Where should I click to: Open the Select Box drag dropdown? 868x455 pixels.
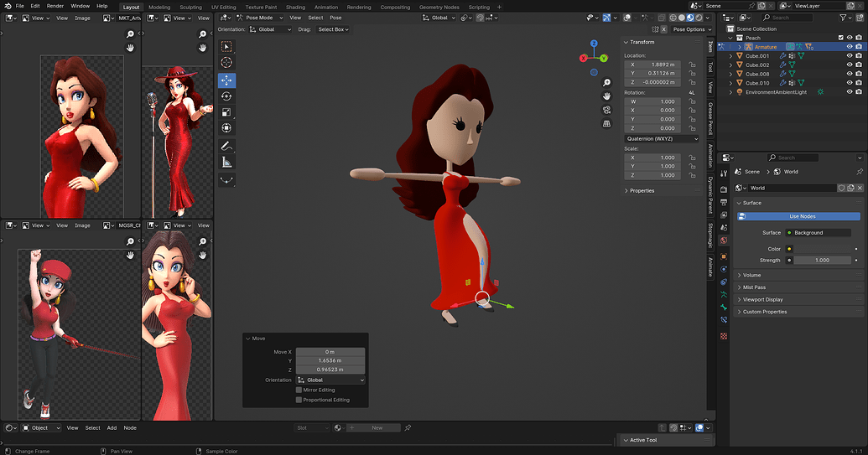(x=333, y=29)
